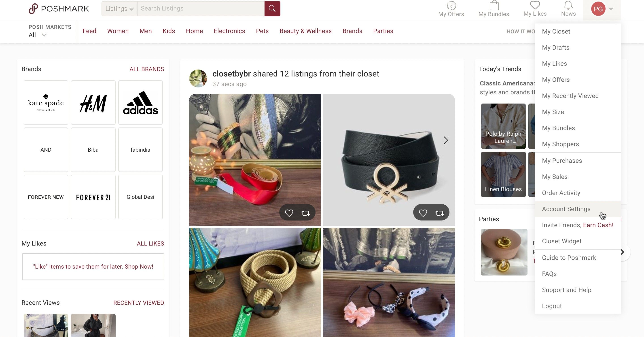The height and width of the screenshot is (337, 644).
Task: Click the Invite Friends Earn Cash button
Action: [578, 225]
